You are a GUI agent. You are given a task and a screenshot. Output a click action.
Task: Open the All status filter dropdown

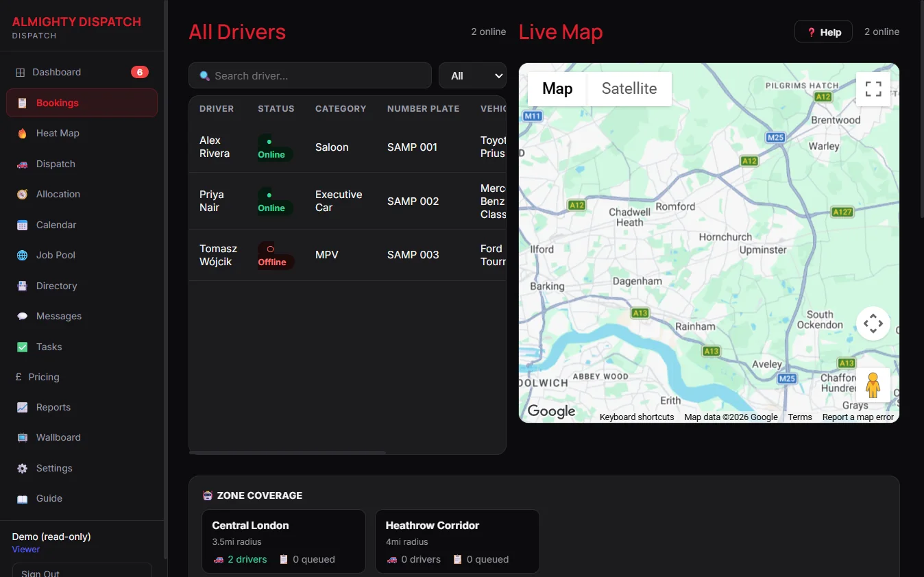click(472, 76)
